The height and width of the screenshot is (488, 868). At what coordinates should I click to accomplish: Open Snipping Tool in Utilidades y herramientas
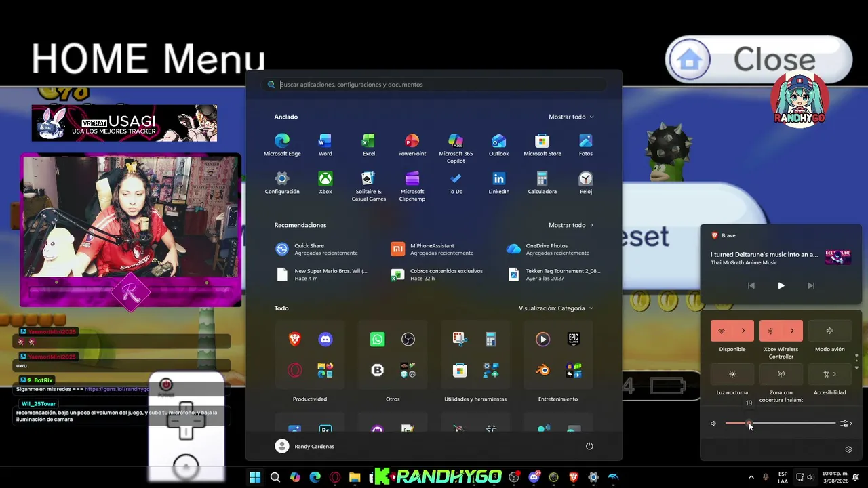tap(460, 340)
